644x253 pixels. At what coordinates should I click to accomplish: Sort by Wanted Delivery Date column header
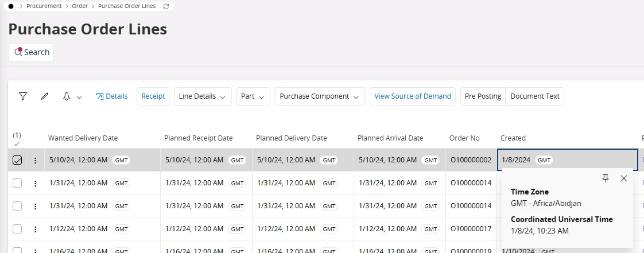[x=83, y=138]
